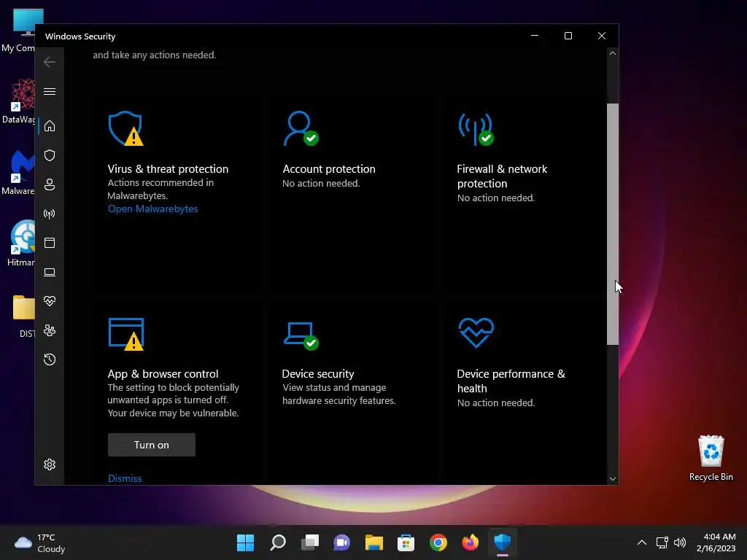
Task: Click the App & browser control tile icon
Action: 125,334
